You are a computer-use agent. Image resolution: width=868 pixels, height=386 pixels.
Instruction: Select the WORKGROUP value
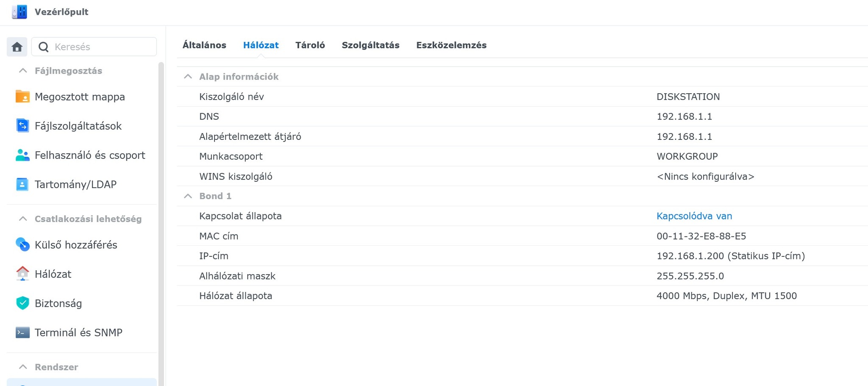[687, 156]
